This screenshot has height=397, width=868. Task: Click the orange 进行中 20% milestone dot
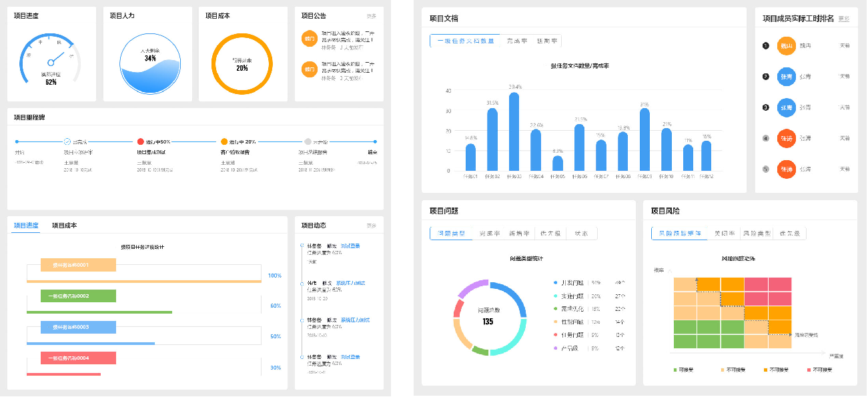click(x=224, y=141)
